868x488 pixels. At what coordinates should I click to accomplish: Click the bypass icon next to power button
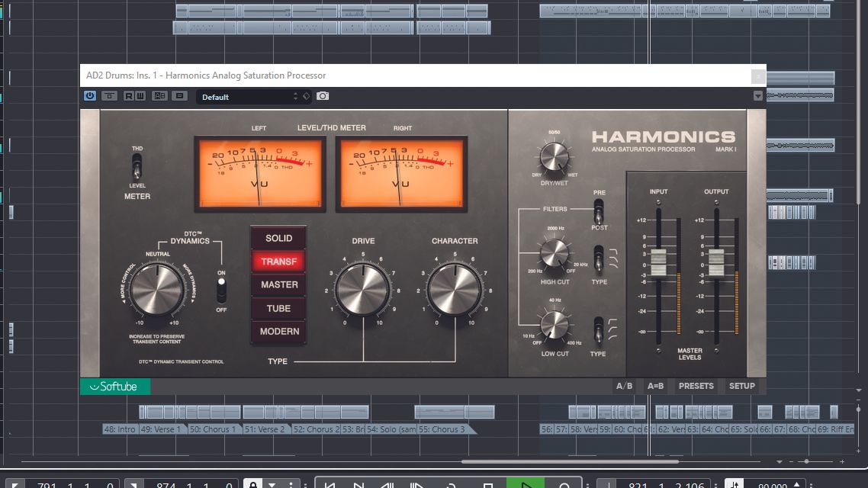(x=109, y=96)
